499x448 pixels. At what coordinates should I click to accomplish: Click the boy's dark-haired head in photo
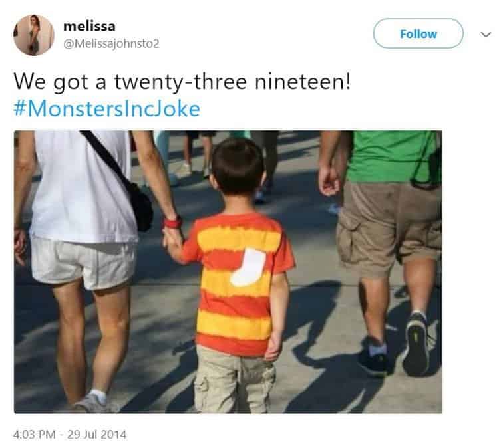click(x=238, y=166)
